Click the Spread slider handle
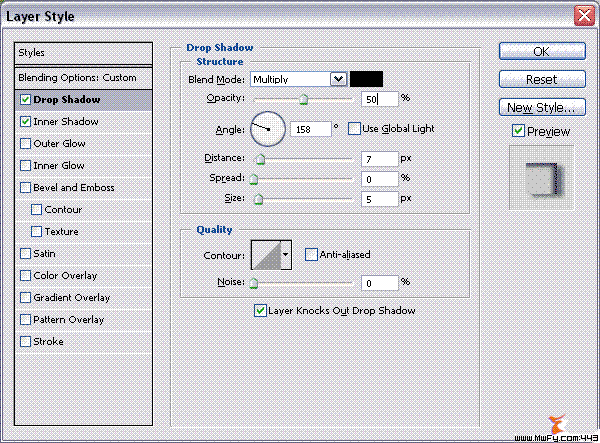 pos(253,179)
